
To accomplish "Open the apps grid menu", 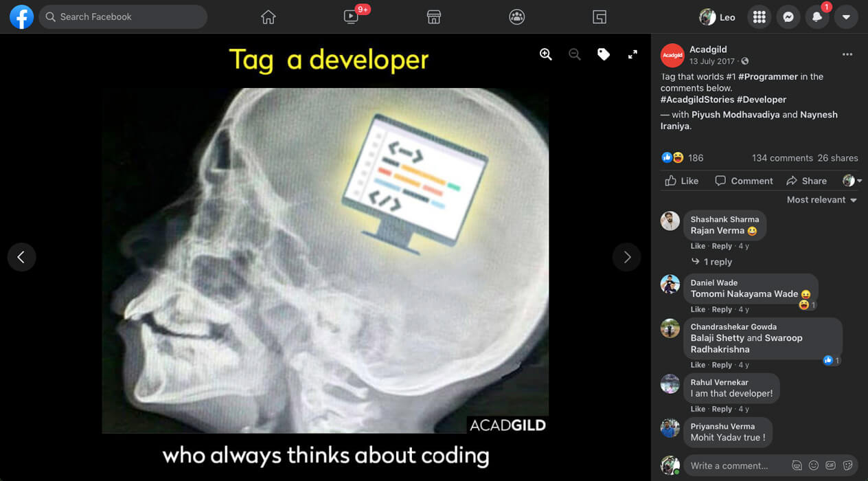I will pos(759,17).
